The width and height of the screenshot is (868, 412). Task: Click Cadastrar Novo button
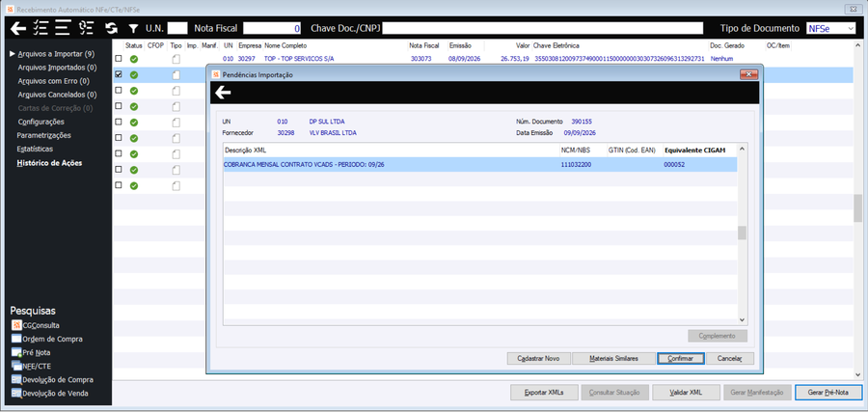coord(538,358)
